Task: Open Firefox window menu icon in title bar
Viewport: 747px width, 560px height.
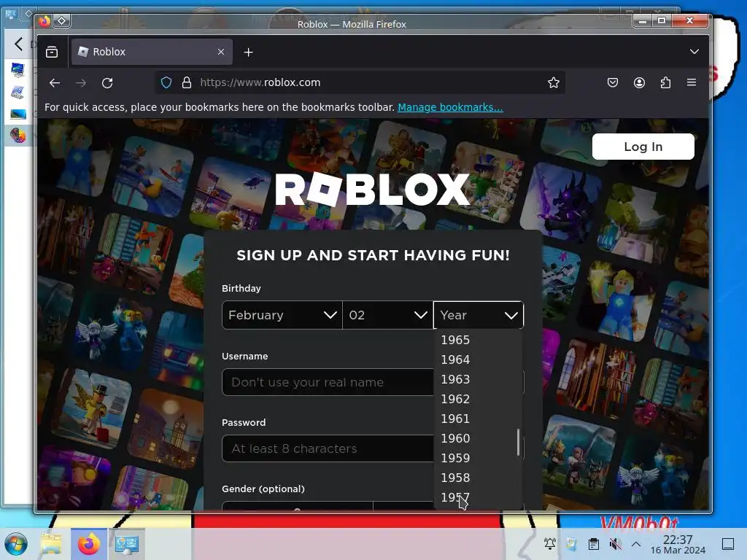Action: (x=44, y=21)
